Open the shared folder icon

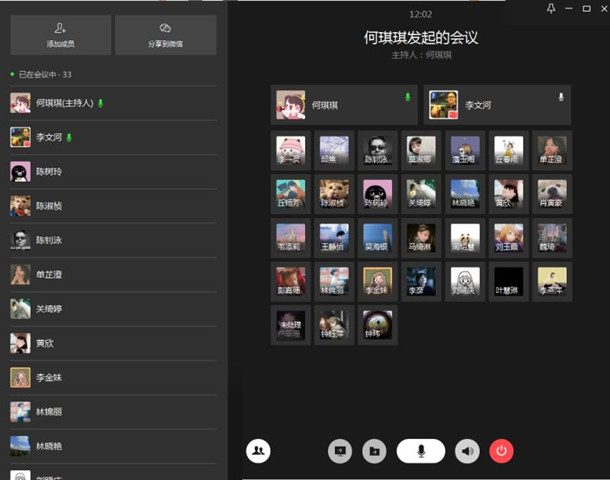click(374, 451)
